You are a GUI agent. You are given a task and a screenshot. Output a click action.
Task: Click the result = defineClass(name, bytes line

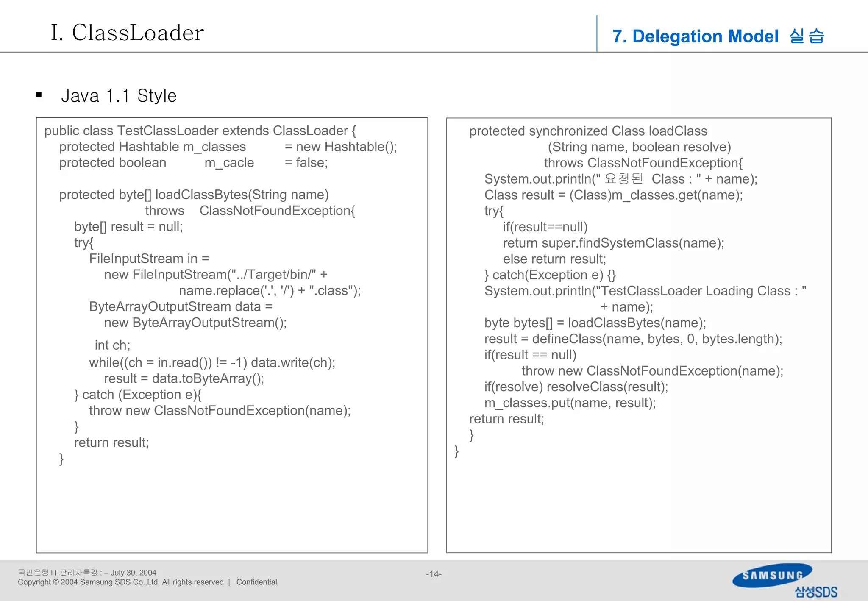click(x=633, y=339)
